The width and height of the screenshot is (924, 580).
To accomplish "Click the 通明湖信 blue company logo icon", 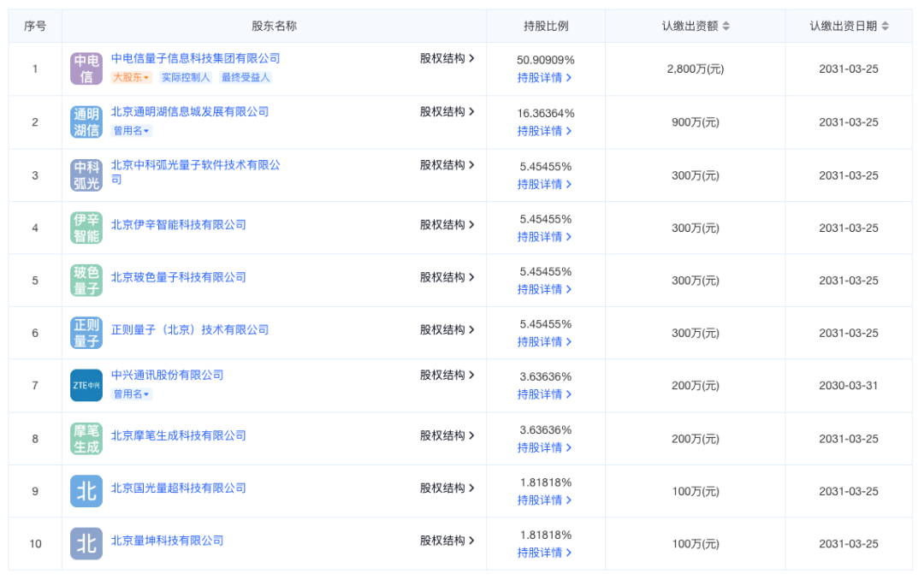I will pyautogui.click(x=86, y=122).
